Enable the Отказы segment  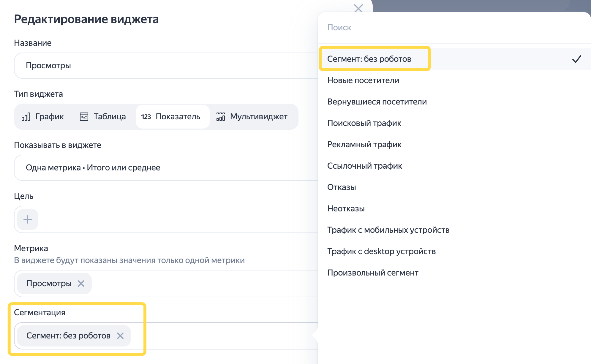341,187
